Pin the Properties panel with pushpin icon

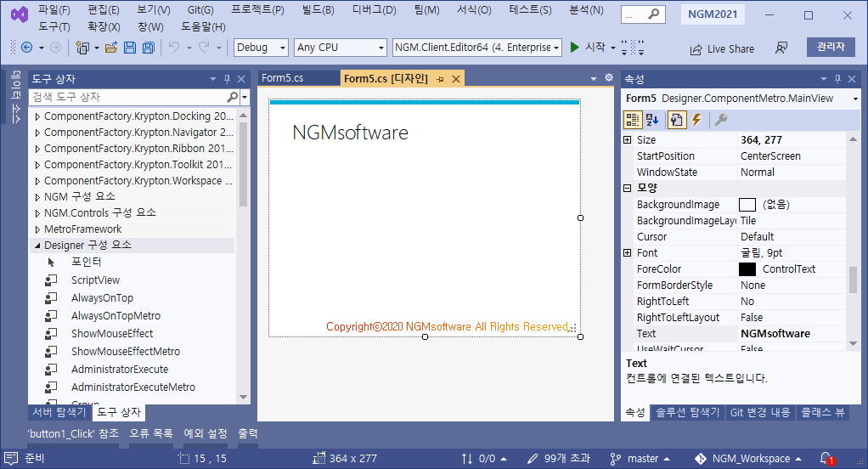click(x=837, y=79)
